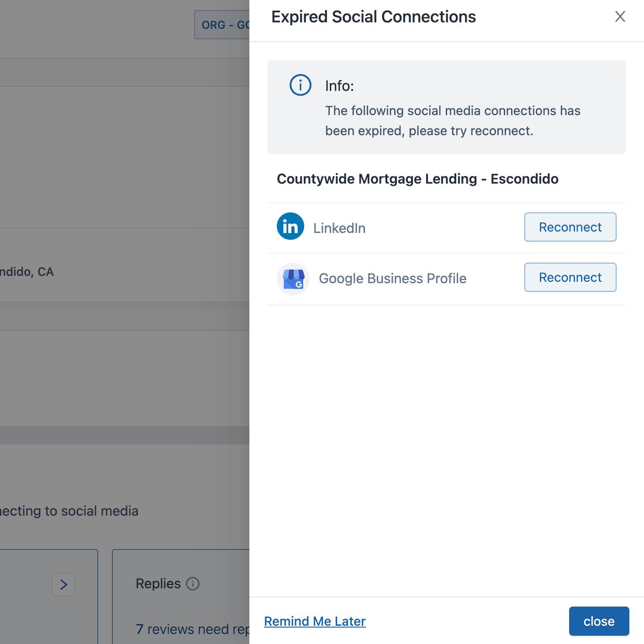
Task: Select the Replies card heading
Action: tap(158, 584)
